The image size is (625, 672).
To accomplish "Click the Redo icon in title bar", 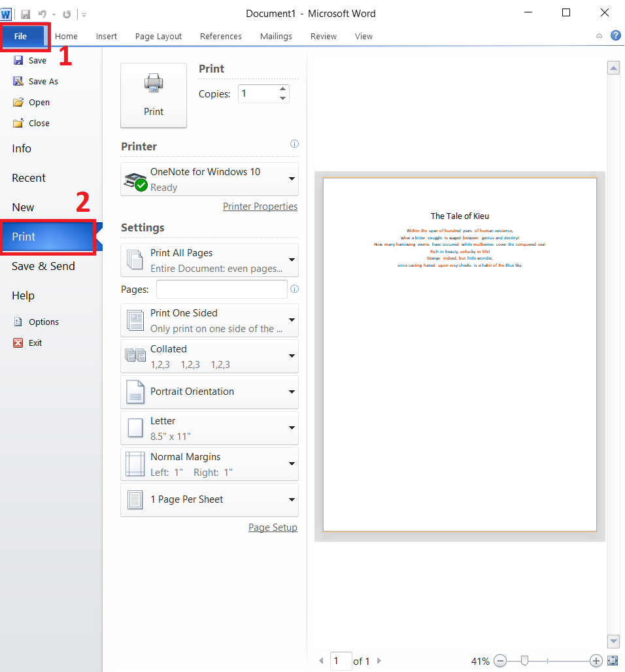I will click(x=67, y=14).
